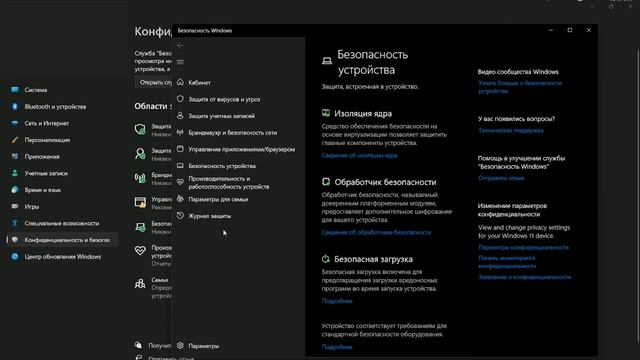Open Производительность и работоспособность устройств
The width and height of the screenshot is (640, 360).
coord(229,182)
